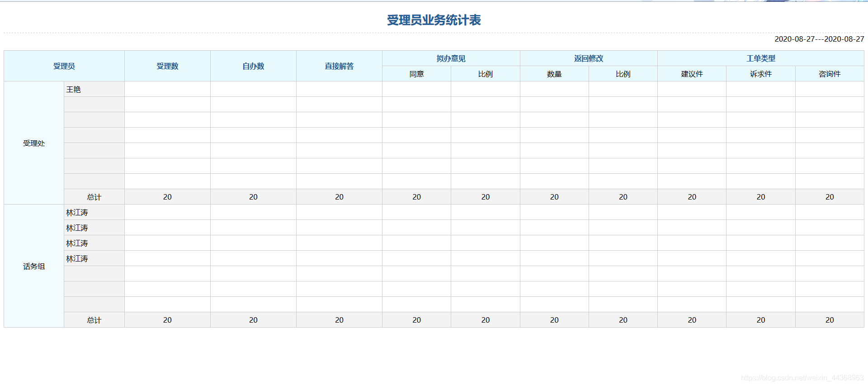
Task: Click the title 受理员业务统计表
Action: pos(434,20)
